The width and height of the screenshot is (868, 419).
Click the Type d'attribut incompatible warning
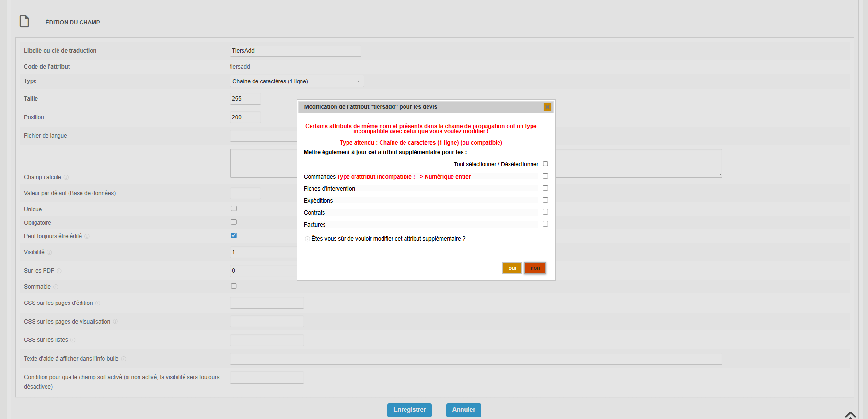(x=404, y=177)
